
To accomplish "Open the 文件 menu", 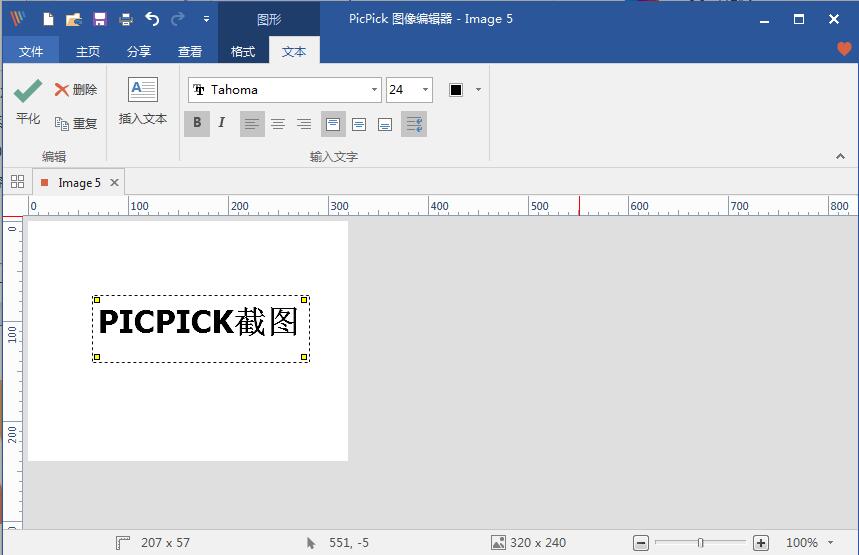I will pyautogui.click(x=31, y=51).
